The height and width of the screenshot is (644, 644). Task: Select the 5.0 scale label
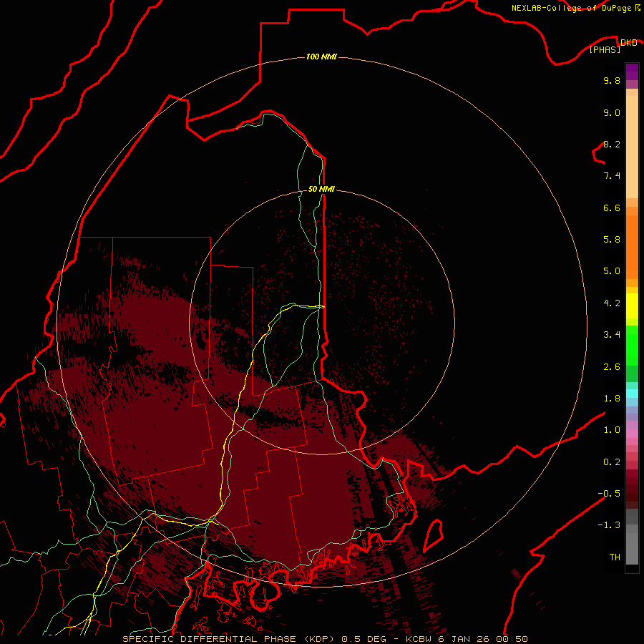(x=612, y=271)
